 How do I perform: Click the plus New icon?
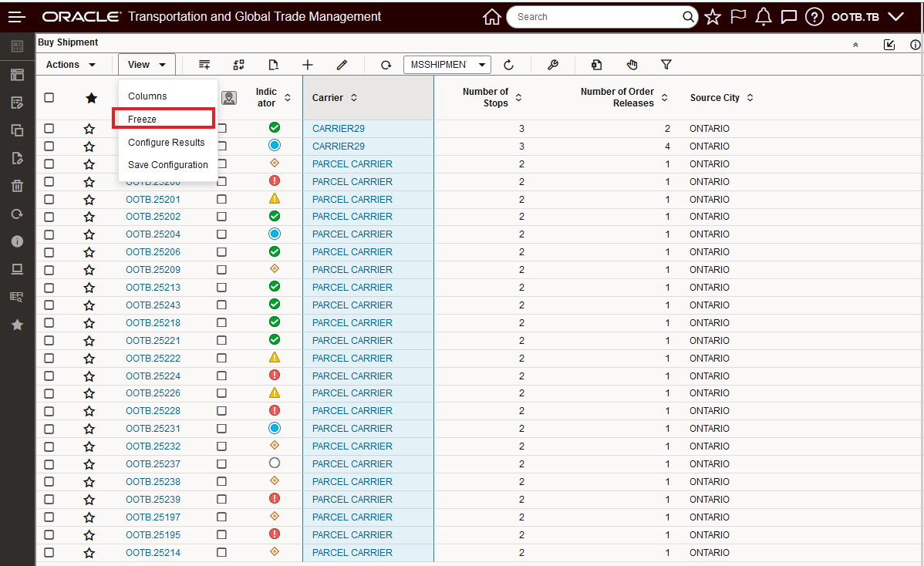tap(308, 65)
